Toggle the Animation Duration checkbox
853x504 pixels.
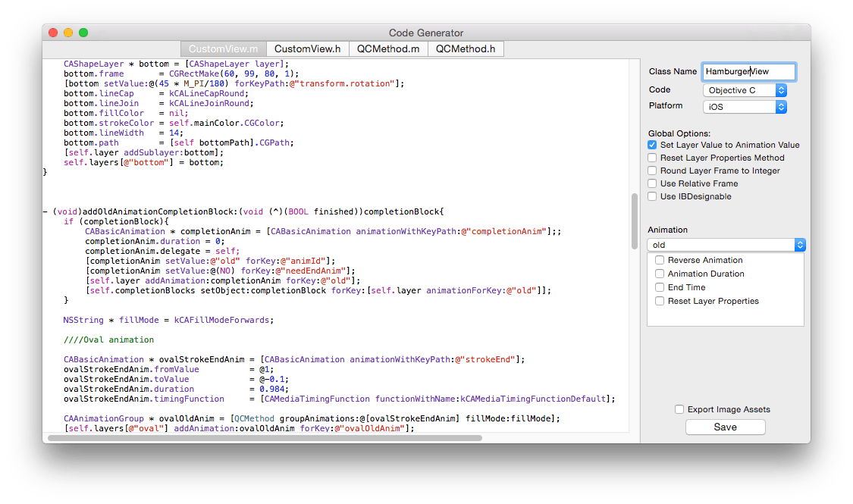pyautogui.click(x=660, y=274)
